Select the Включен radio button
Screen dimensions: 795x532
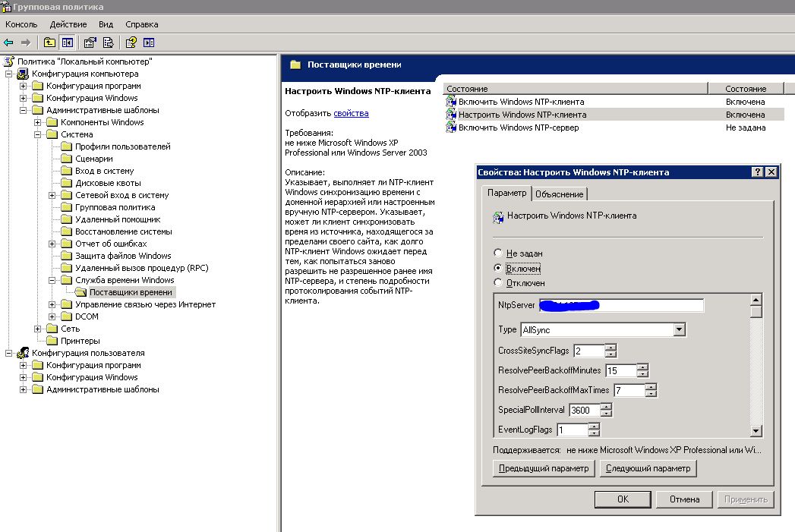pos(498,268)
